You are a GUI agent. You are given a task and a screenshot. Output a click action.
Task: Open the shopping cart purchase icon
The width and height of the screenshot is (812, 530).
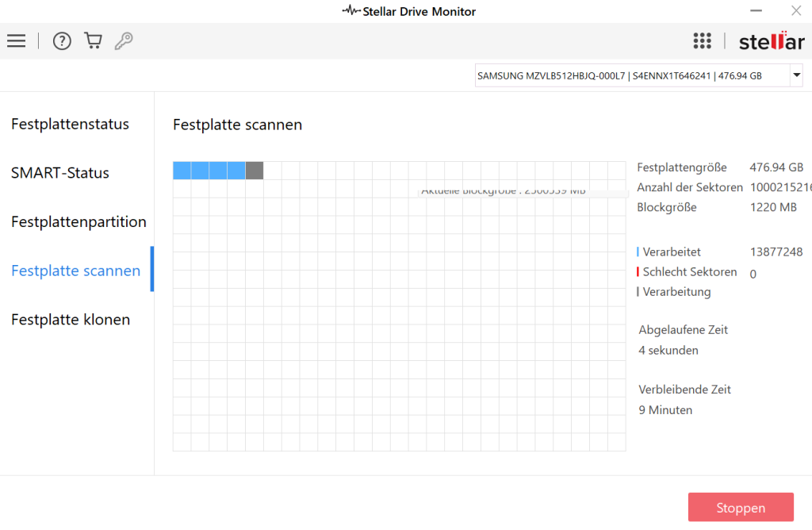tap(93, 41)
